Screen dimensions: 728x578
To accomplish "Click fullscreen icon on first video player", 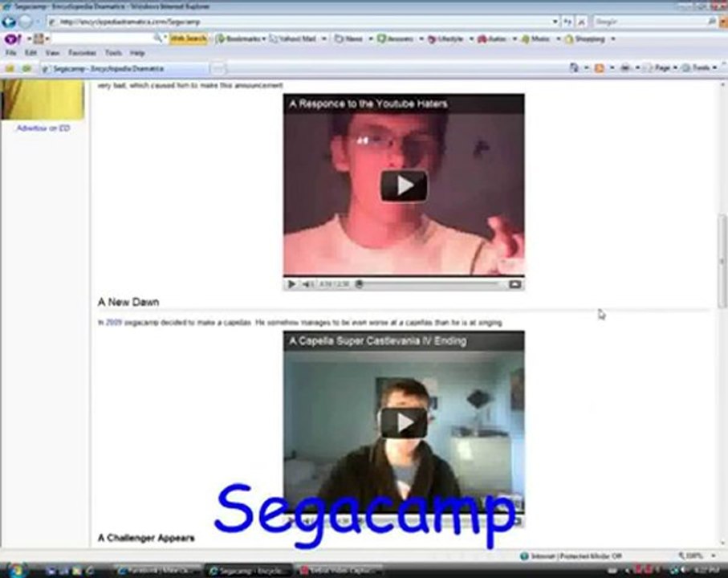I will pyautogui.click(x=514, y=283).
